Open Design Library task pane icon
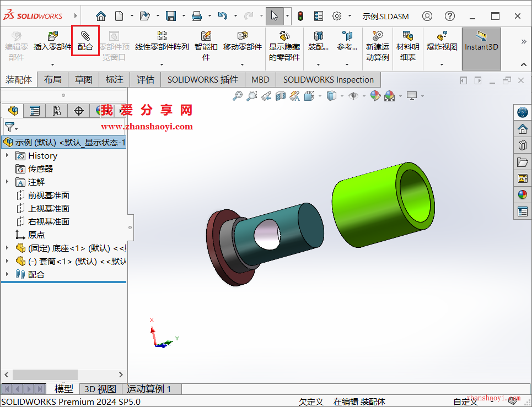Viewport: 532px width, 407px height. 523,145
